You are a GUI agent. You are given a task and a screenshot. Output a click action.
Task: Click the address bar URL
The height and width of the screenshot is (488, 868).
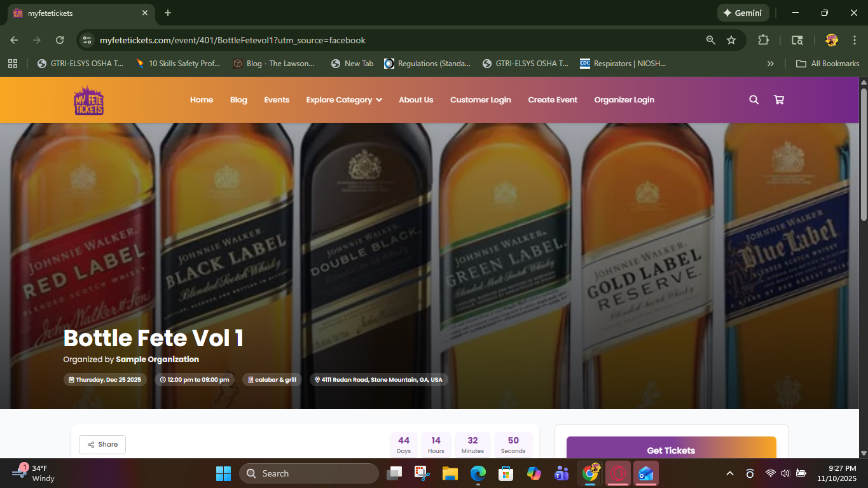coord(233,40)
